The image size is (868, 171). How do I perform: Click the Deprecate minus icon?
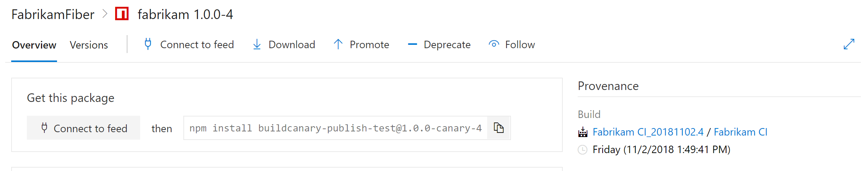point(412,44)
